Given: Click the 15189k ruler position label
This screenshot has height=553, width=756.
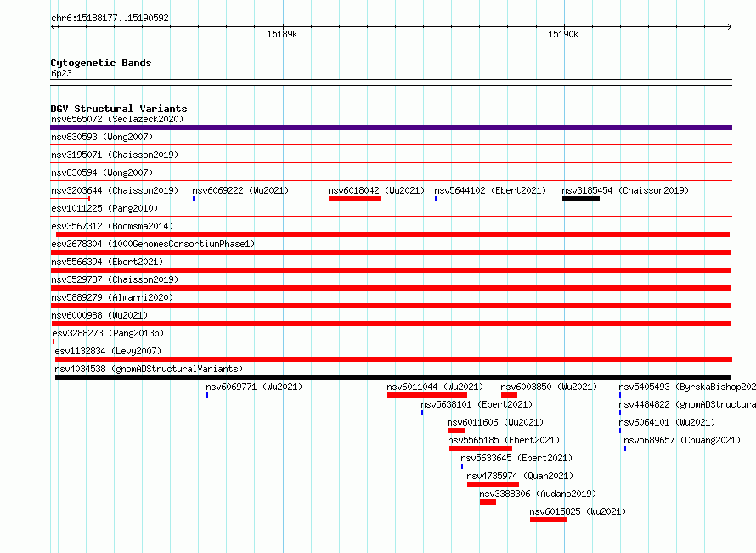Looking at the screenshot, I should click(282, 34).
